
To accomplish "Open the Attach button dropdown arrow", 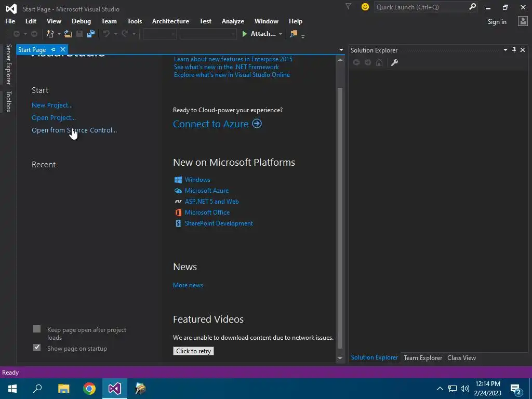I will coord(280,34).
